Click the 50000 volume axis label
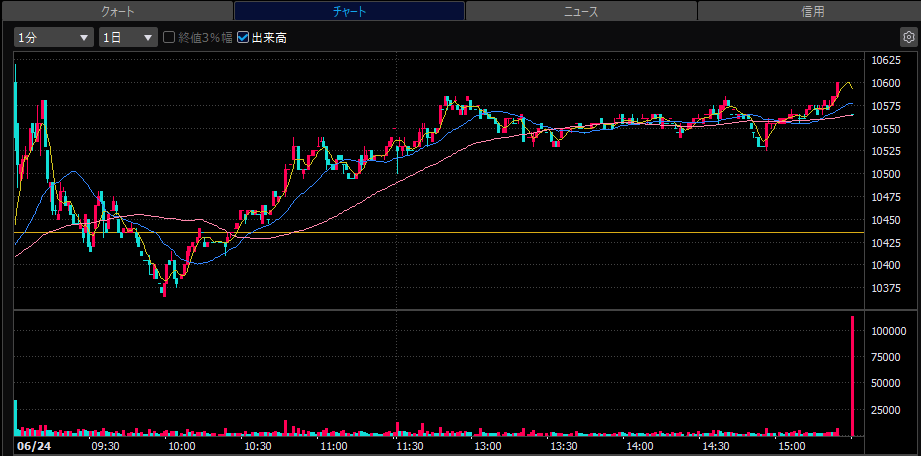The width and height of the screenshot is (921, 456). tap(886, 383)
